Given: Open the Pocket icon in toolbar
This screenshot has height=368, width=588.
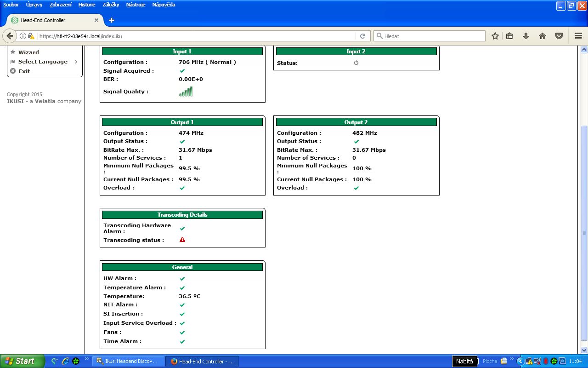Looking at the screenshot, I should coord(559,36).
